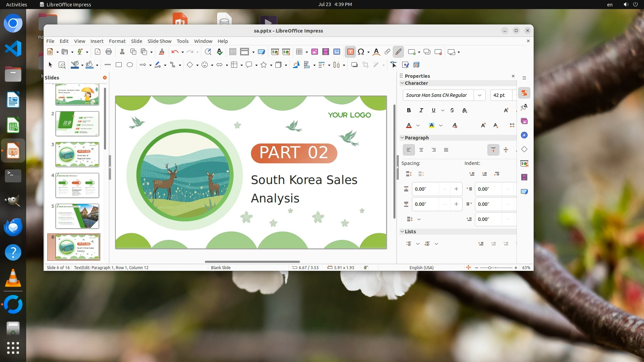Screen dimensions: 644x362
Task: Collapse the Lists section
Action: (x=402, y=231)
